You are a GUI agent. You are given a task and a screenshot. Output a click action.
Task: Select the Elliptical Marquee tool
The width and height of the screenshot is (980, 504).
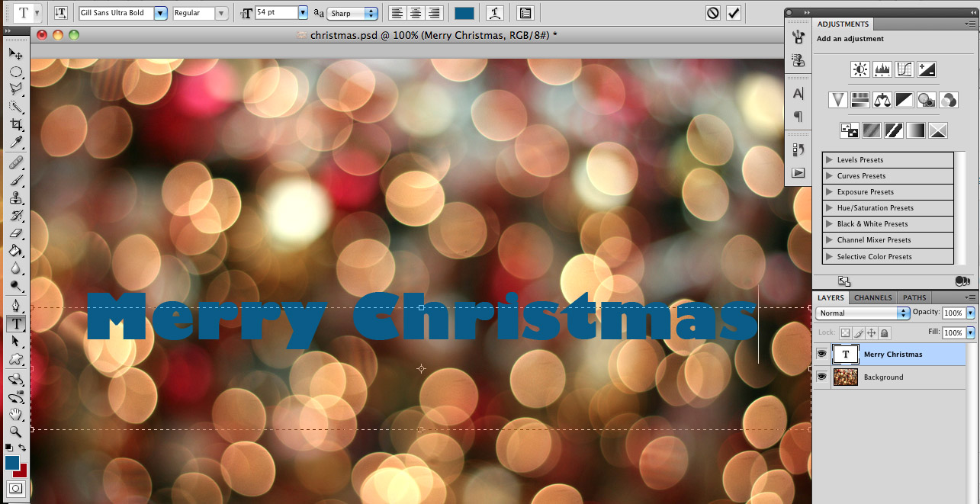[15, 72]
